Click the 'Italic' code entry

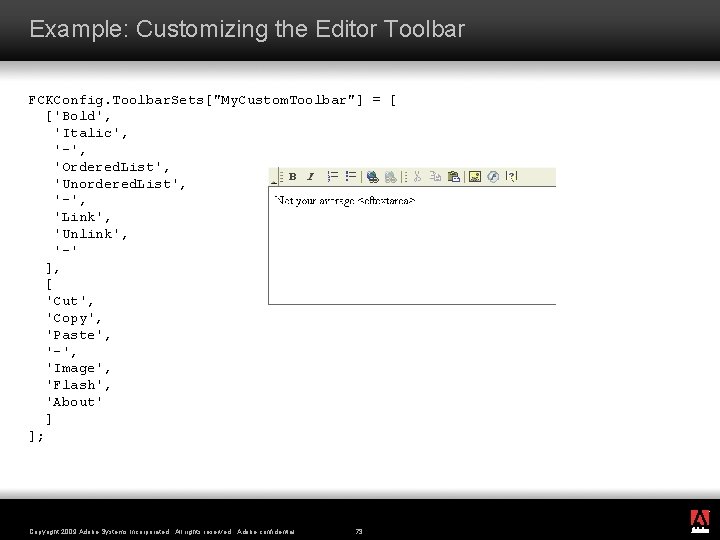click(90, 133)
